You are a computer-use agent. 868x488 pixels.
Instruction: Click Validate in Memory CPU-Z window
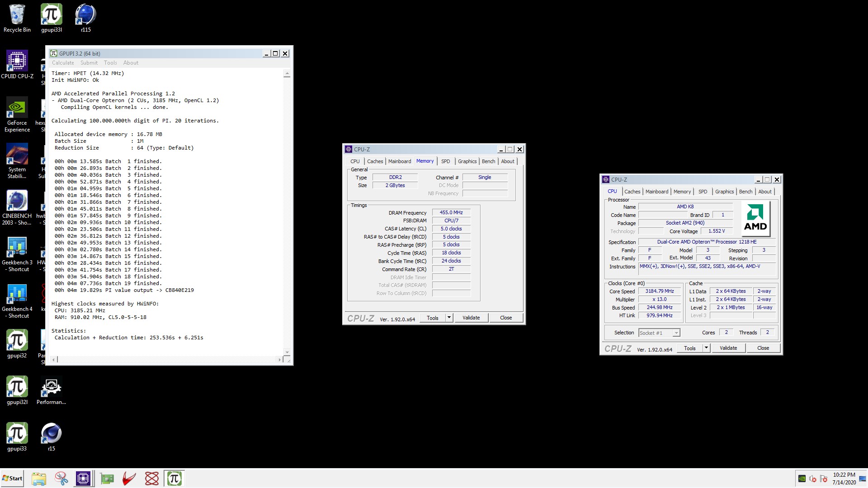point(471,318)
